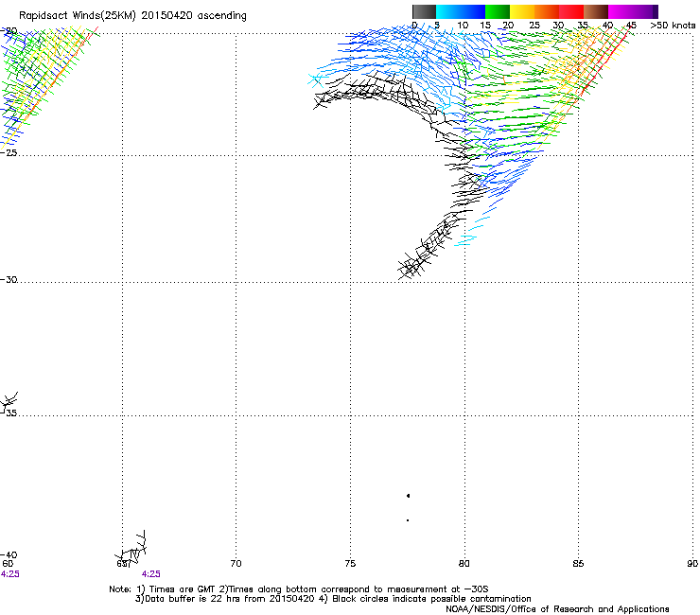Screen dimensions: 700x615
Task: Click the cyan-blue 5-15 knots color segment
Action: [x=461, y=11]
